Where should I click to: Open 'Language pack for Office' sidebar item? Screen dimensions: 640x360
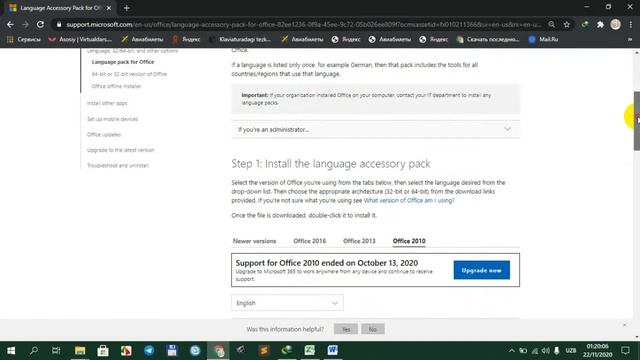[123, 62]
